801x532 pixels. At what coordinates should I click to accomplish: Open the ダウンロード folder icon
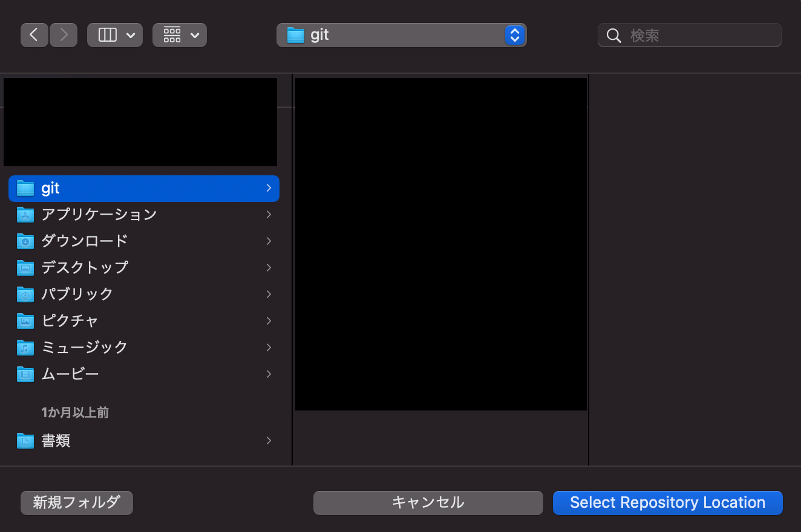point(25,241)
